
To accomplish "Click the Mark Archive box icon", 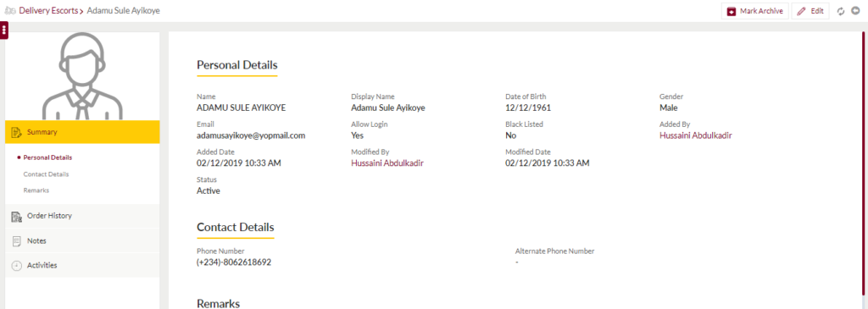I will (x=732, y=11).
